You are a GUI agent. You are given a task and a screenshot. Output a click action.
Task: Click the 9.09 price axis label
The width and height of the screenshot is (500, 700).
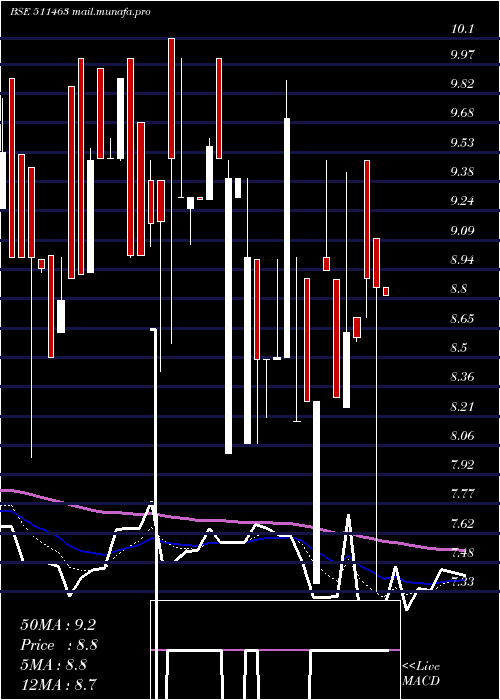pyautogui.click(x=463, y=230)
